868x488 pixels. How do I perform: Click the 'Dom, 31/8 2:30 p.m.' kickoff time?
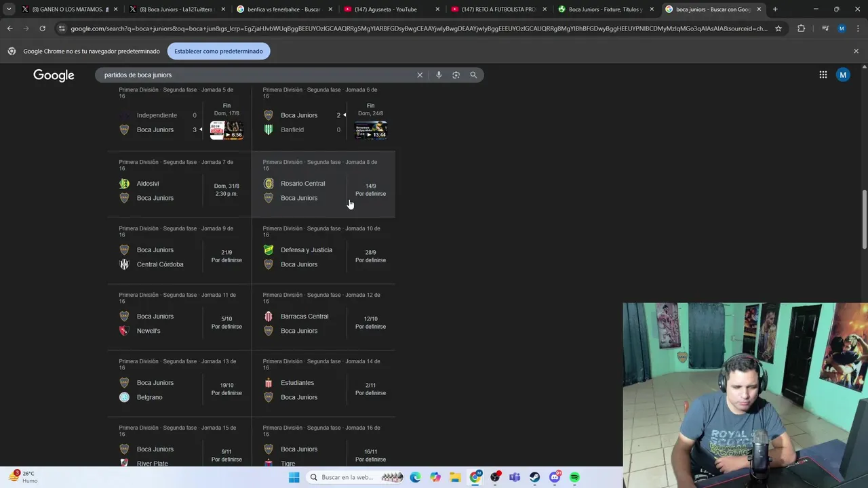click(226, 190)
